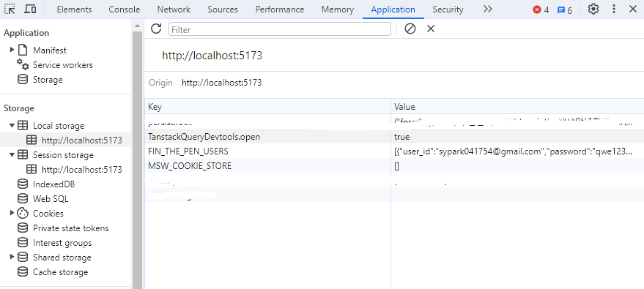Screen dimensions: 644x289
Task: Show more tabs with the double chevron
Action: [487, 9]
